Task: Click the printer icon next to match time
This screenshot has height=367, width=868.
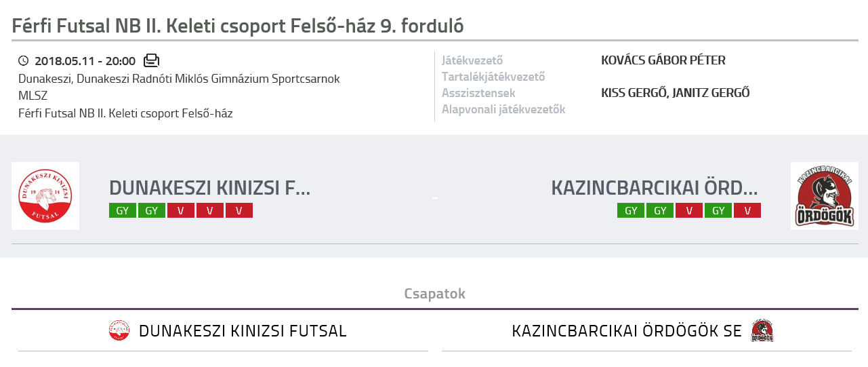Action: 151,60
